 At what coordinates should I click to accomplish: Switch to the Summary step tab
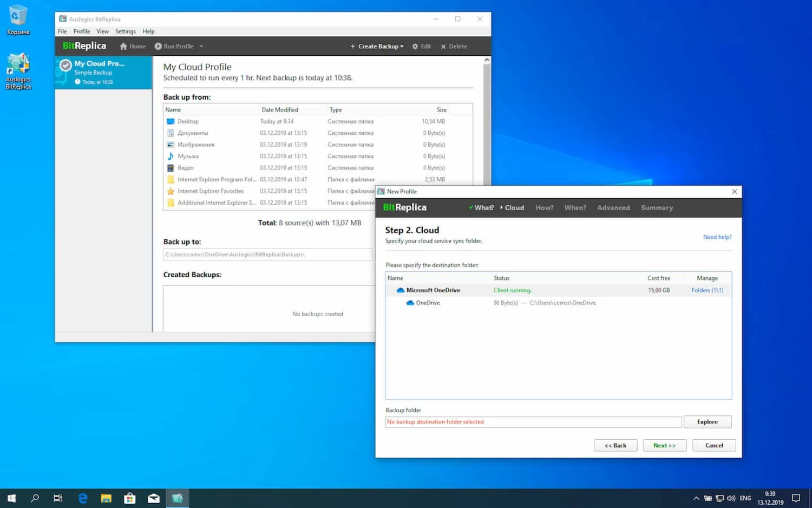(x=657, y=208)
